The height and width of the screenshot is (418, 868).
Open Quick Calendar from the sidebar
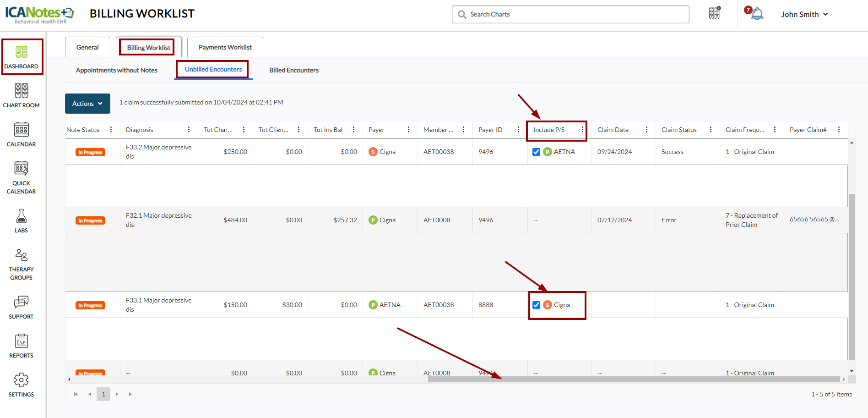pos(21,177)
